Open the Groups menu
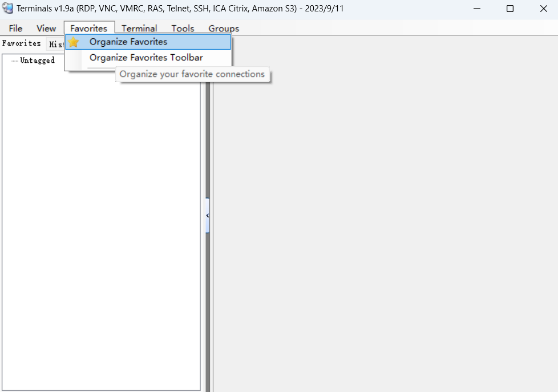This screenshot has height=392, width=558. click(224, 28)
